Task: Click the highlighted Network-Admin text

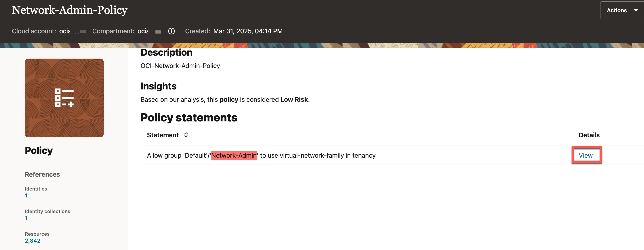Action: [234, 155]
